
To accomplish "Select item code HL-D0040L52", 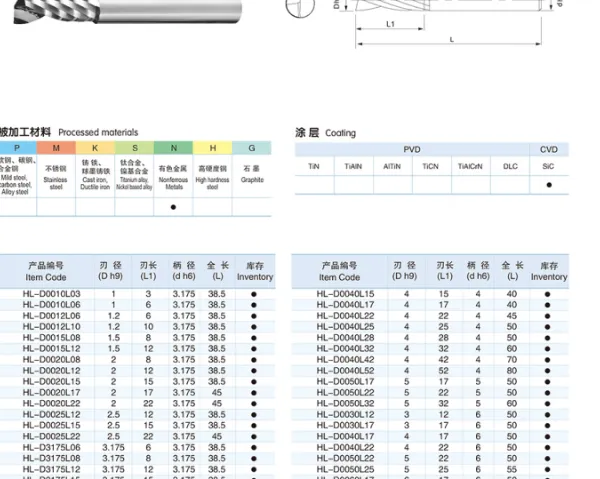I will (x=346, y=371).
